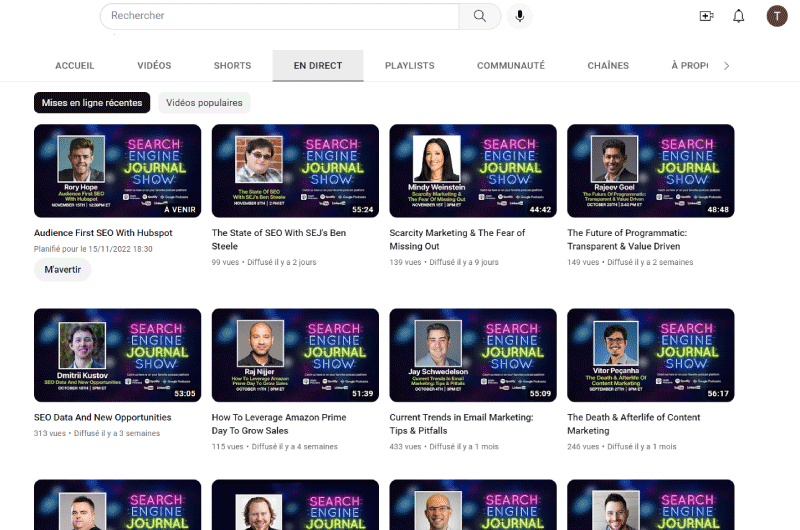
Task: Click '149 vues • Diffusé il y a 2 semaines'
Action: click(x=630, y=262)
